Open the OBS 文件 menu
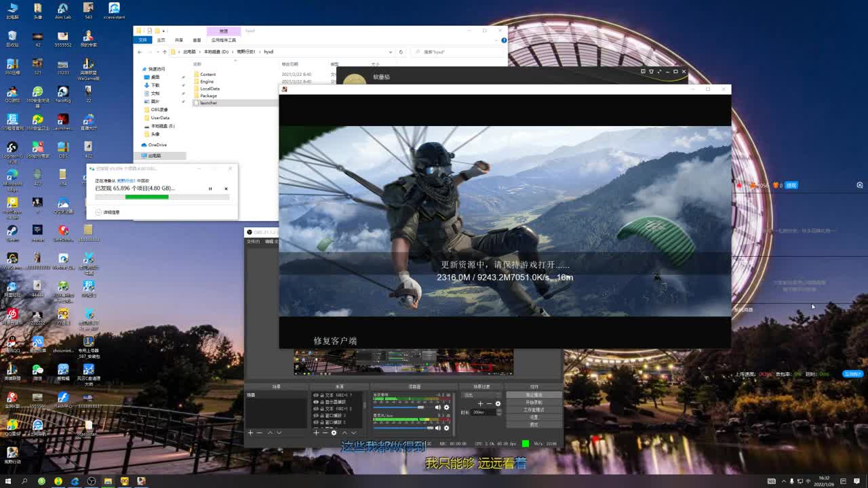This screenshot has height=488, width=868. pyautogui.click(x=253, y=241)
